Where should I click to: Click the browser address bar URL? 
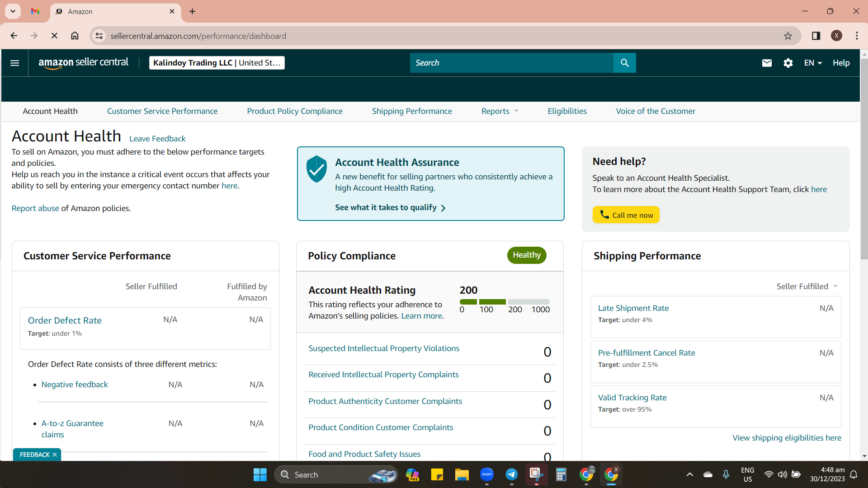pos(198,36)
